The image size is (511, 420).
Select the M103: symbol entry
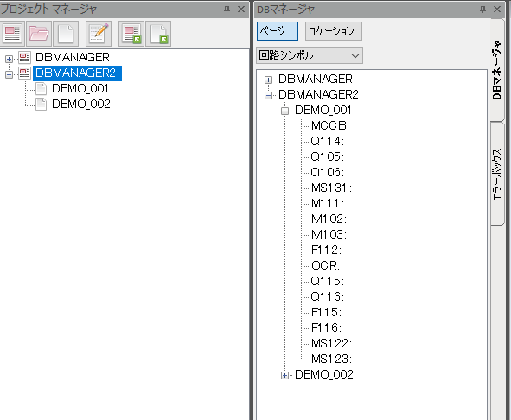click(329, 234)
